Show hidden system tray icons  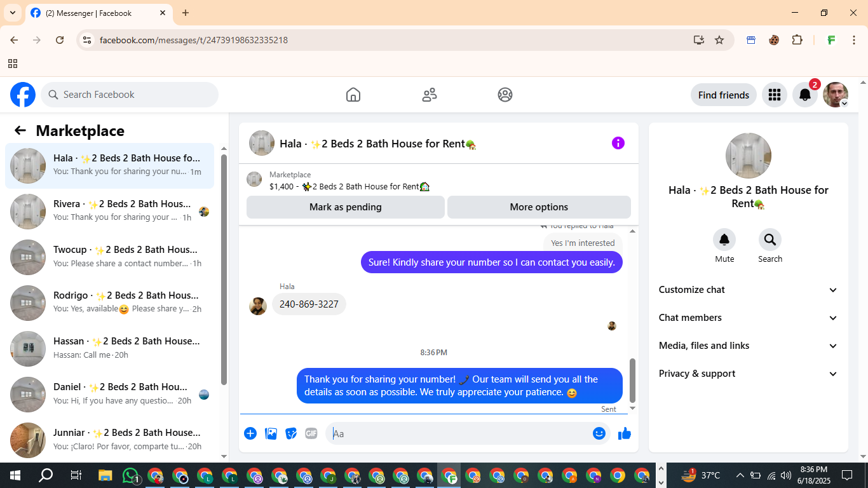pyautogui.click(x=740, y=475)
